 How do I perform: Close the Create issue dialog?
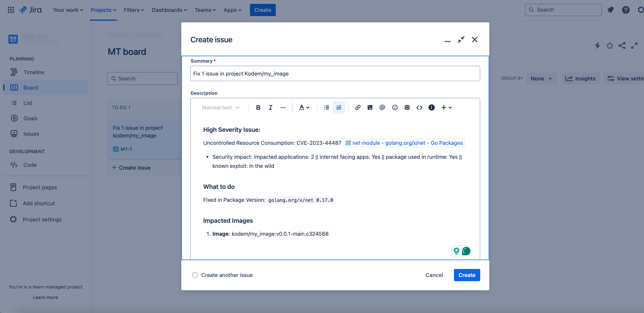pos(475,40)
